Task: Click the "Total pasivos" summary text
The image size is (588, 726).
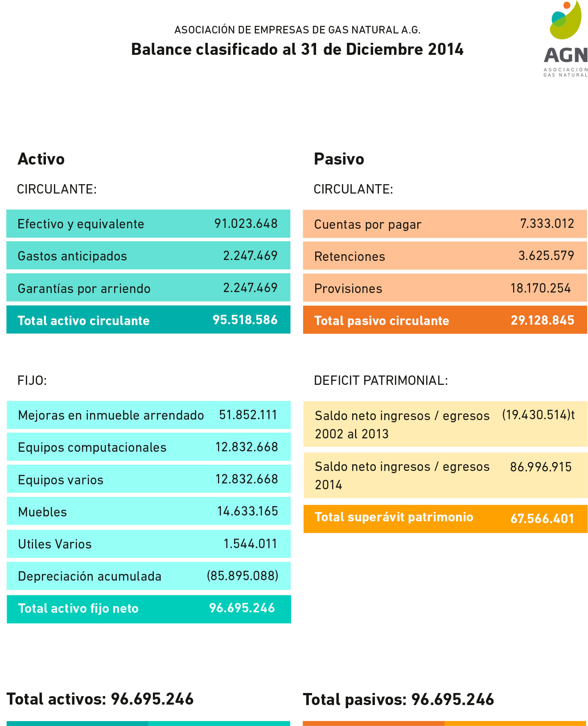Action: [x=399, y=700]
